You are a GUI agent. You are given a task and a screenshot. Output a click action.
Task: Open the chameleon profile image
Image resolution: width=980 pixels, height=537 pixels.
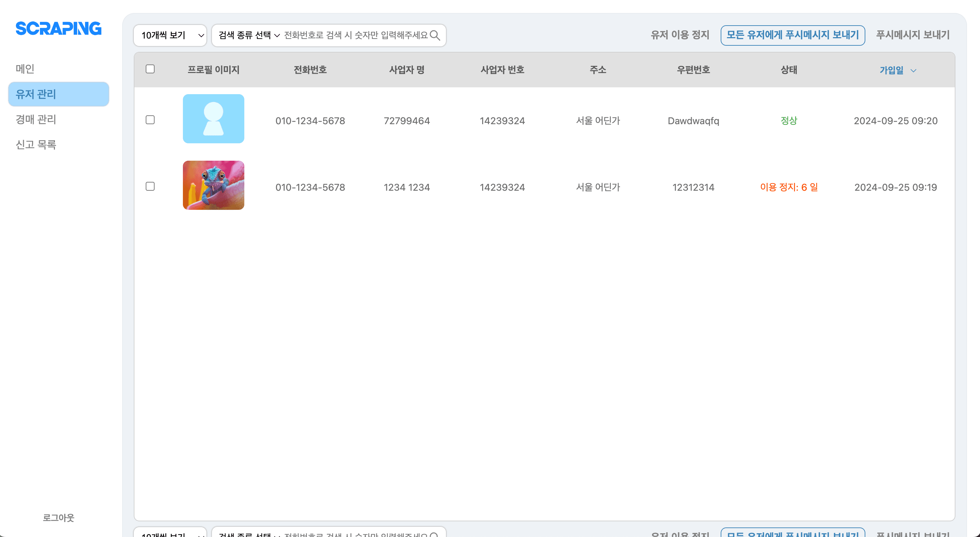click(213, 185)
